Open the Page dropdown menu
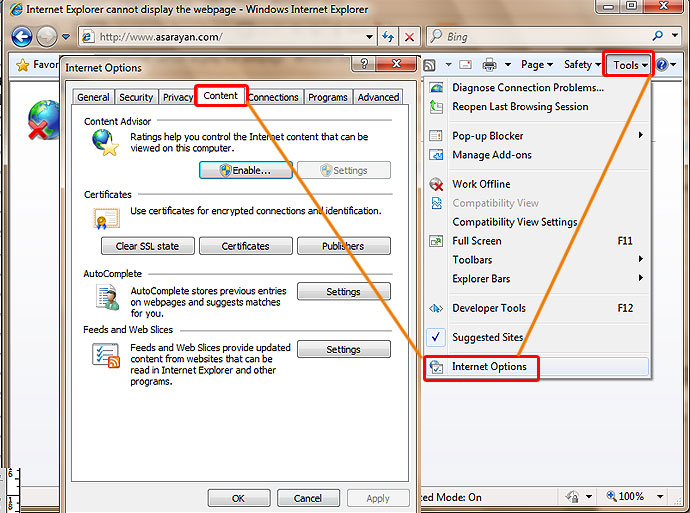 537,65
